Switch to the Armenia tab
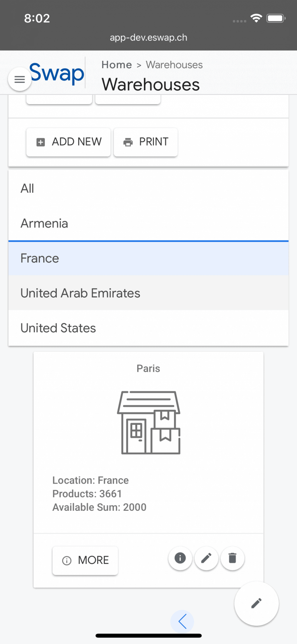The image size is (297, 644). click(x=44, y=223)
